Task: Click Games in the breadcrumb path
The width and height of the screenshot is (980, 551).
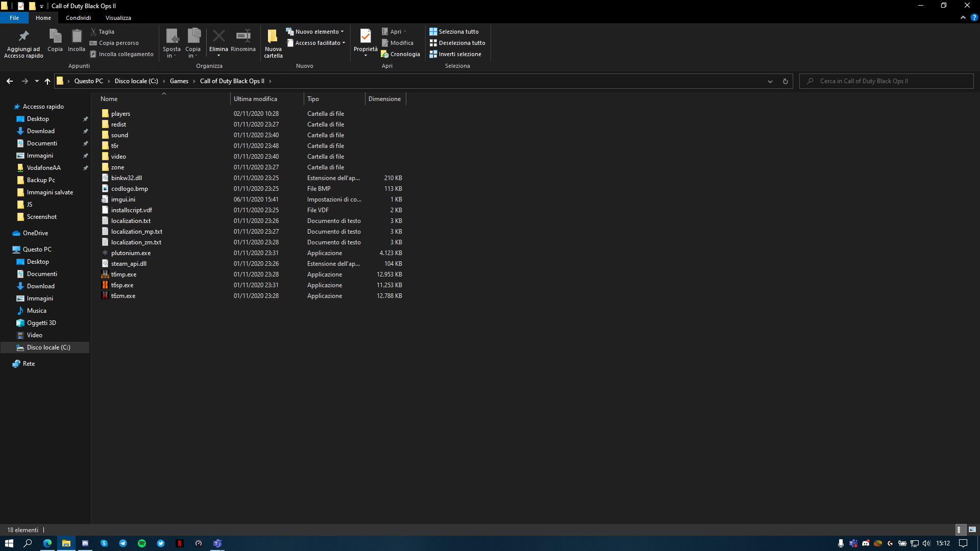Action: pos(179,81)
